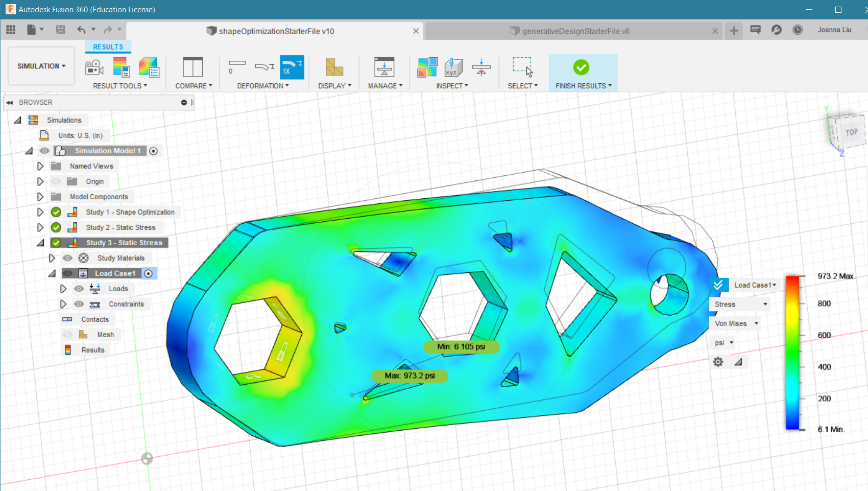The image size is (868, 491).
Task: Activate Simulation Model 1 radio button
Action: 153,151
